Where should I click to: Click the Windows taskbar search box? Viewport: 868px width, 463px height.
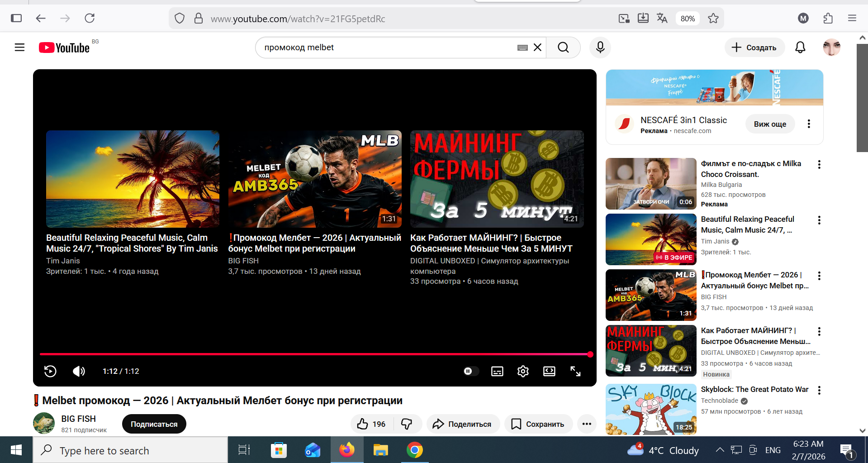pyautogui.click(x=130, y=450)
